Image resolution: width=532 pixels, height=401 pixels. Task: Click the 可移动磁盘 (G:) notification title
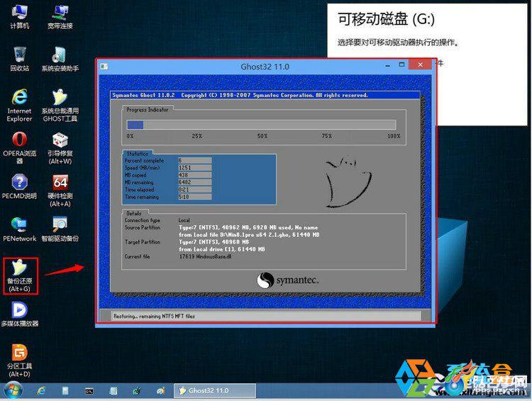coord(386,19)
